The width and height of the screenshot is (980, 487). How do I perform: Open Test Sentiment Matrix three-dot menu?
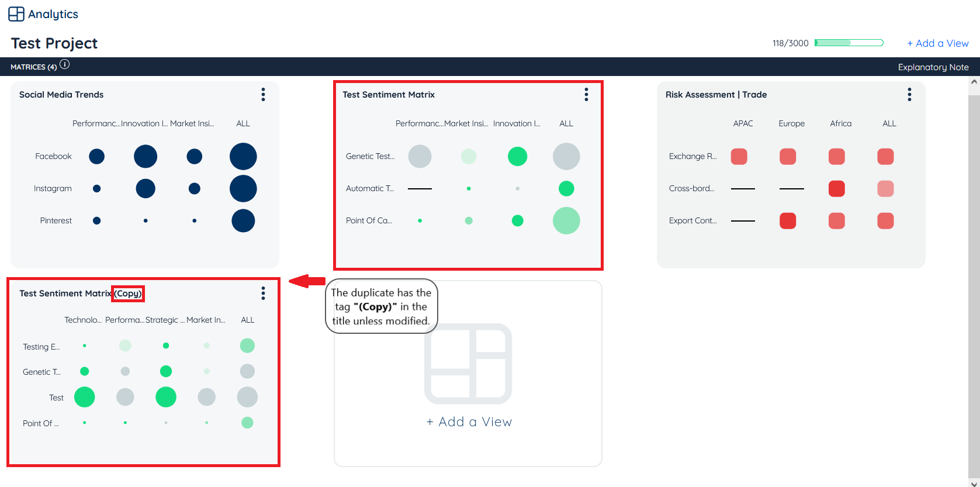click(x=586, y=95)
